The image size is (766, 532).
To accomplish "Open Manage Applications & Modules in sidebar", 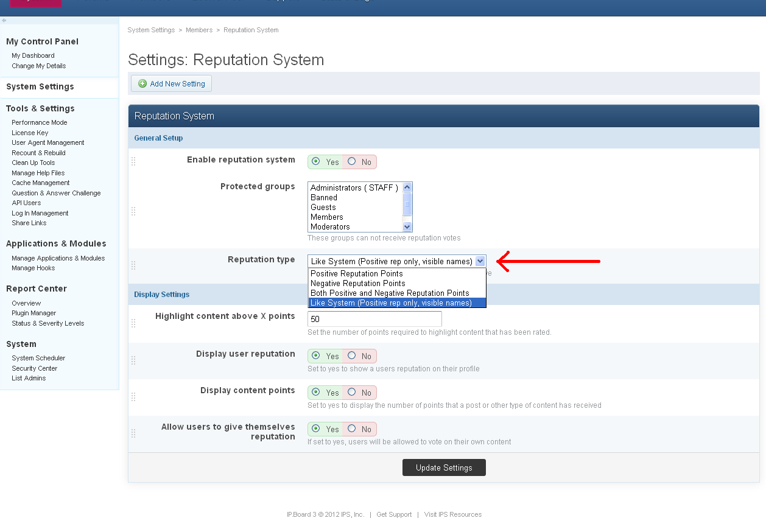I will pos(58,258).
